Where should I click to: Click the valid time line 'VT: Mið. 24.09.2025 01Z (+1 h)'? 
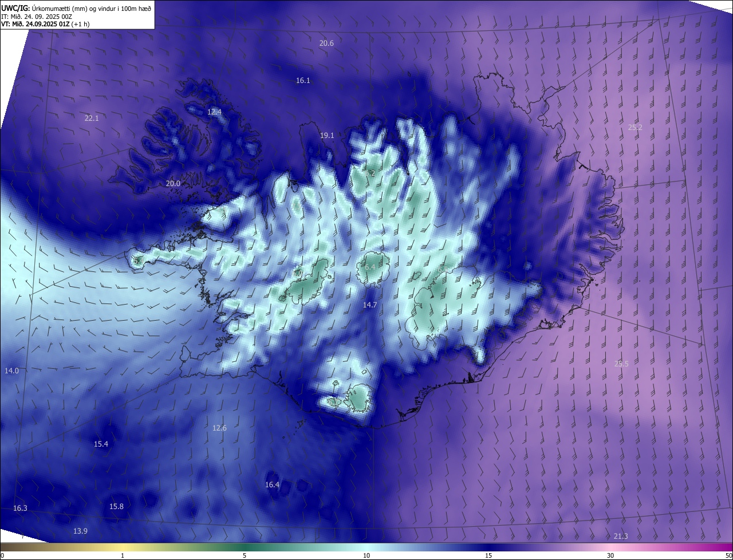(x=46, y=24)
